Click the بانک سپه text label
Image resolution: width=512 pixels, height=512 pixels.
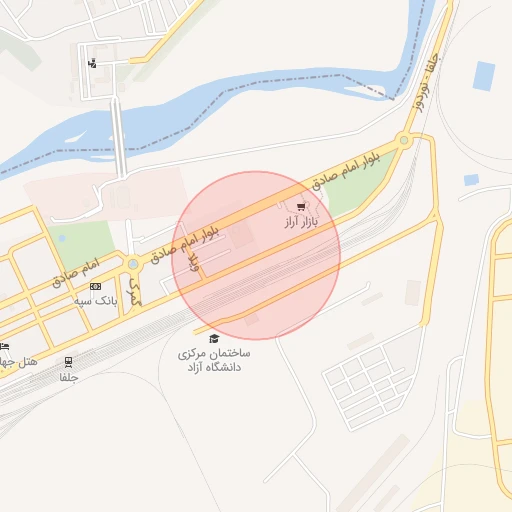click(x=95, y=301)
